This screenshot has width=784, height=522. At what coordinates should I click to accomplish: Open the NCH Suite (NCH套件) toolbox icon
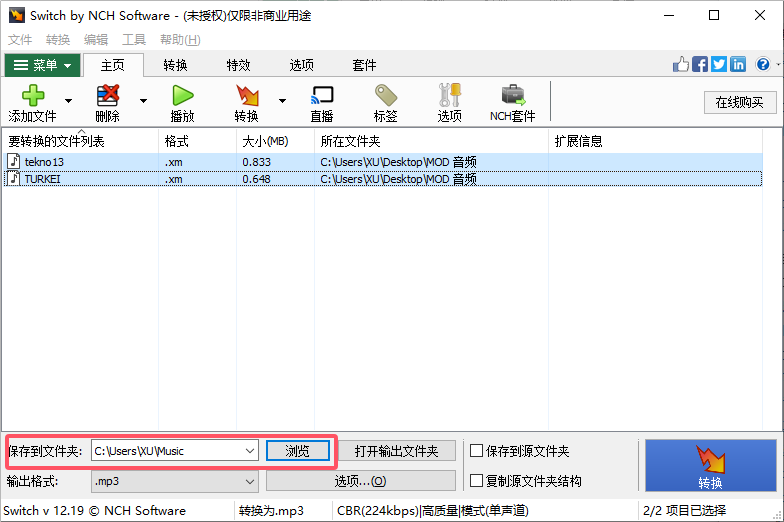(513, 95)
